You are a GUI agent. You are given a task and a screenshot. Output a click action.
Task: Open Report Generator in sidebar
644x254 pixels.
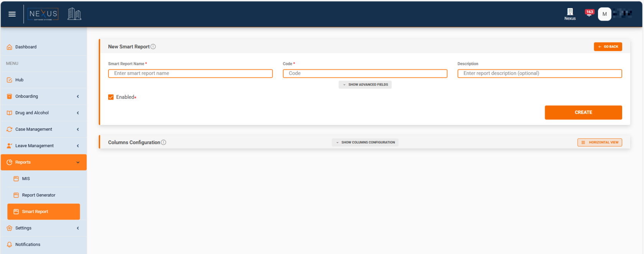point(39,195)
